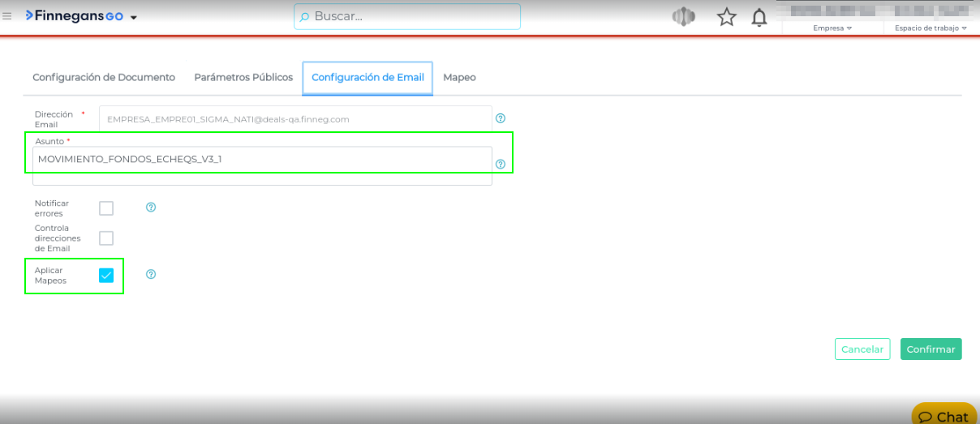The height and width of the screenshot is (424, 980).
Task: Click help icon beside Aplicar Mapeos
Action: (151, 275)
